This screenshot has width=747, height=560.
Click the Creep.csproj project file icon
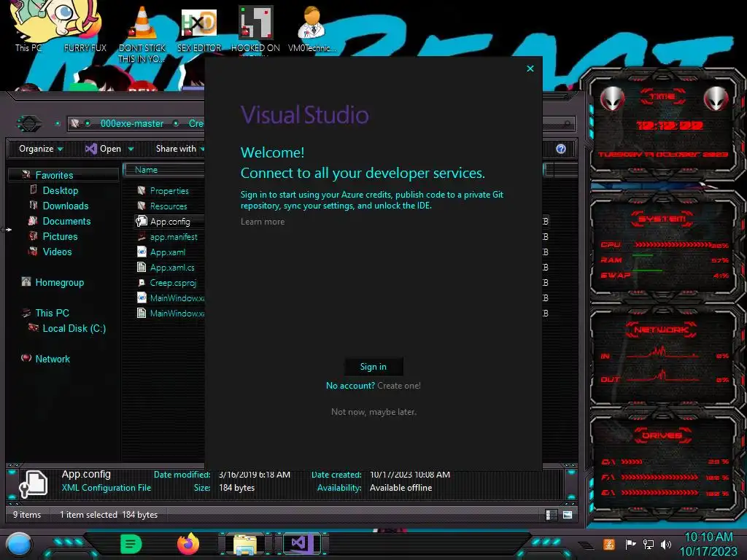coord(142,282)
